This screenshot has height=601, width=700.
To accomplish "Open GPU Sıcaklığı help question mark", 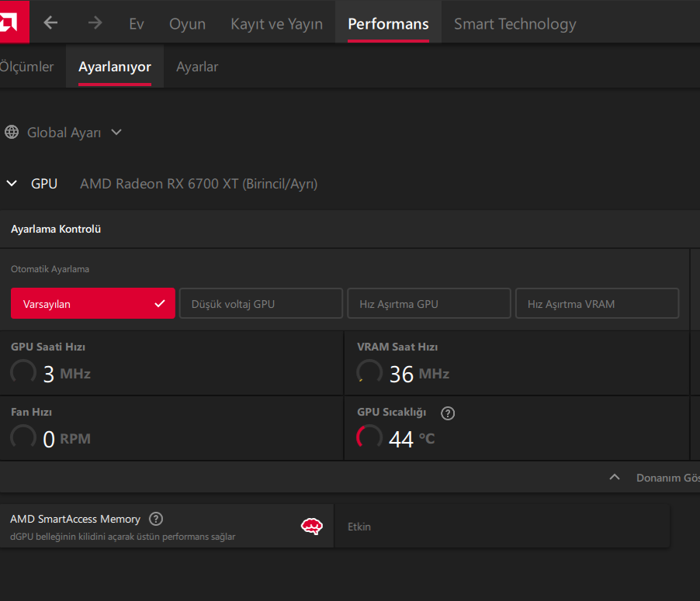I will (448, 413).
